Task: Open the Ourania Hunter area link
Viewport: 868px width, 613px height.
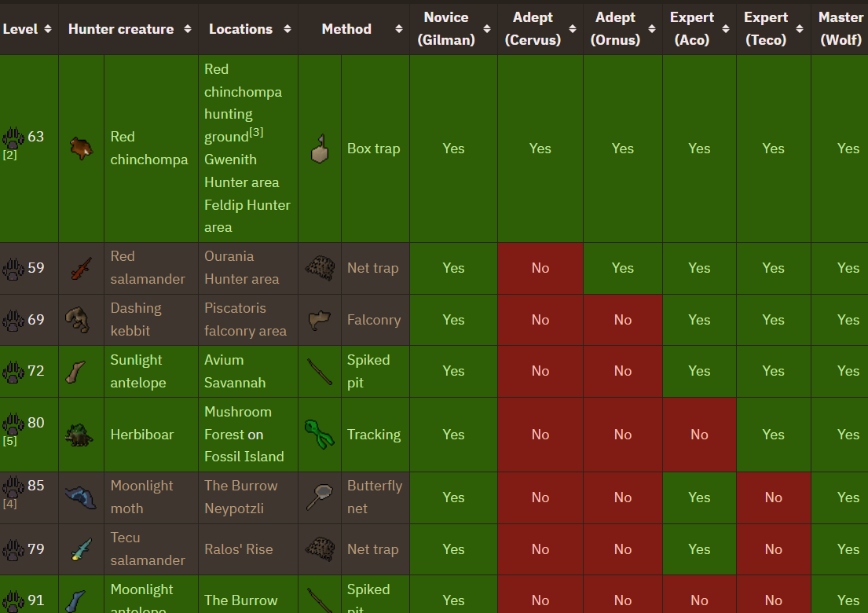Action: [x=241, y=267]
